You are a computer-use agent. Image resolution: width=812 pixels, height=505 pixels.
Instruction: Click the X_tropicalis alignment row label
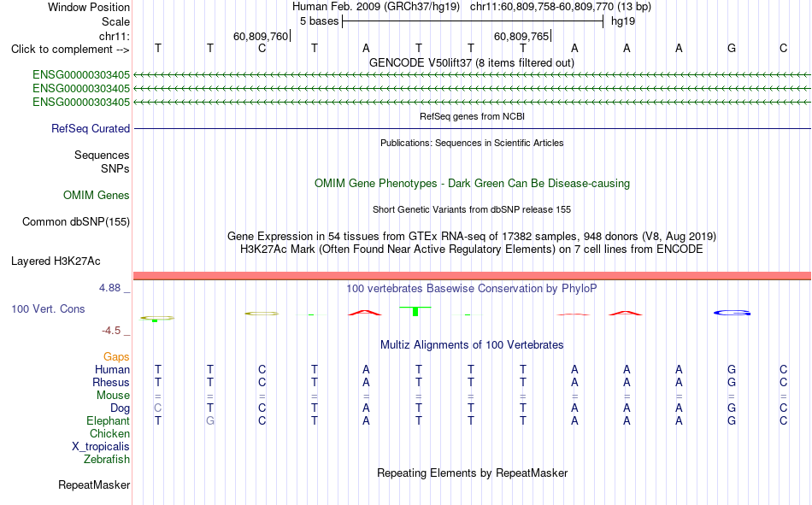pos(101,447)
